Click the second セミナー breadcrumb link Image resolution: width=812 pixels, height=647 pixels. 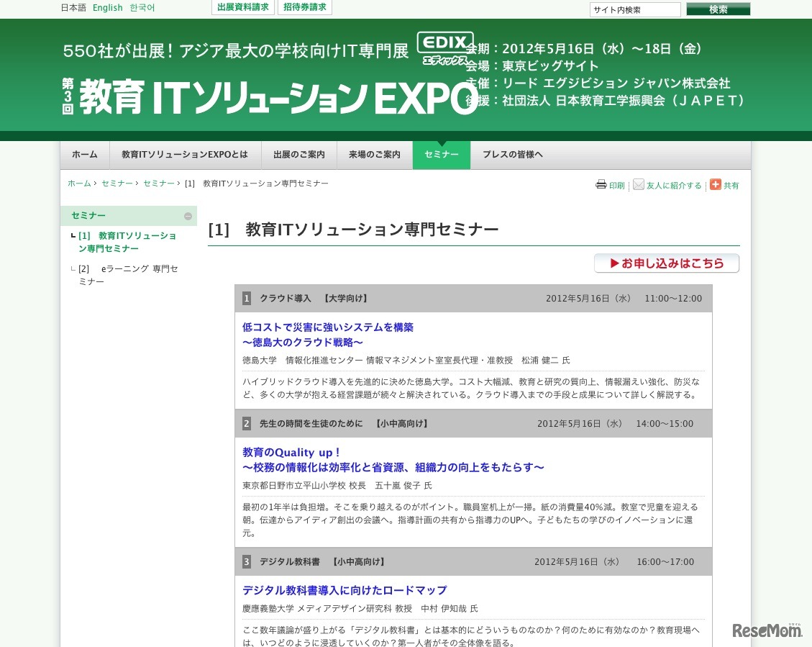pyautogui.click(x=159, y=184)
